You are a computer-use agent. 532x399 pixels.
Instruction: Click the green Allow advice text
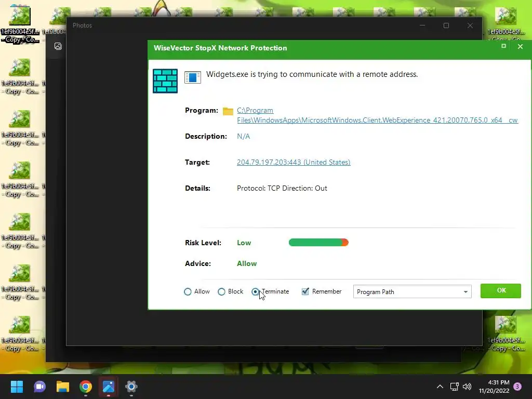click(x=247, y=263)
